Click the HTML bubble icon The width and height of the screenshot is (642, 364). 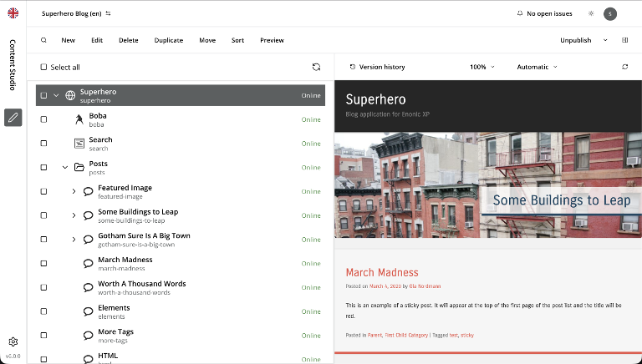point(88,359)
